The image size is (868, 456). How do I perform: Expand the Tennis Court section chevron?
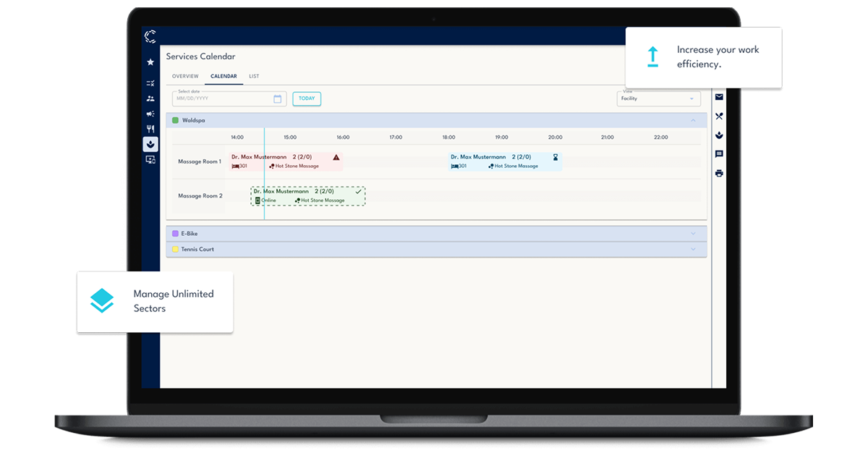pos(693,249)
